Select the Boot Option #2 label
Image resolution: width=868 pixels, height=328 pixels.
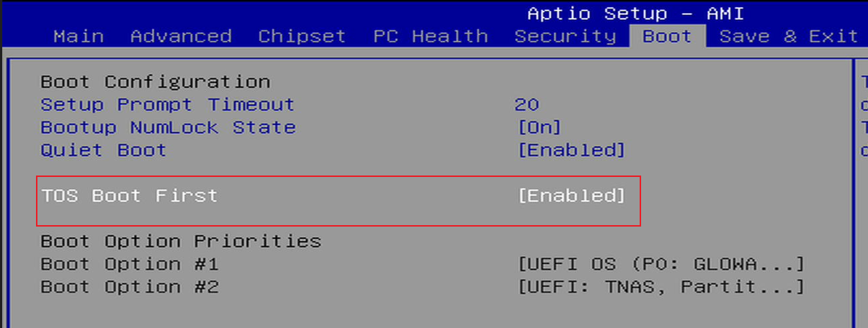(x=129, y=287)
